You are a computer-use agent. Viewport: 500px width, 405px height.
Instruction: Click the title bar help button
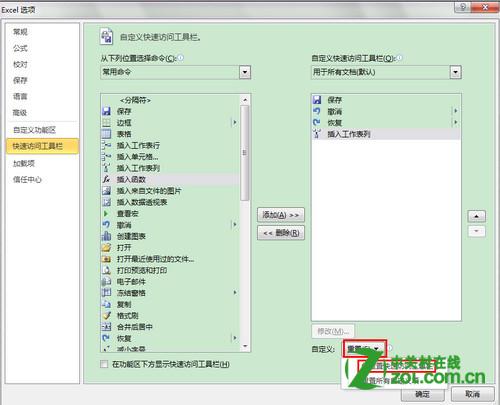(463, 7)
